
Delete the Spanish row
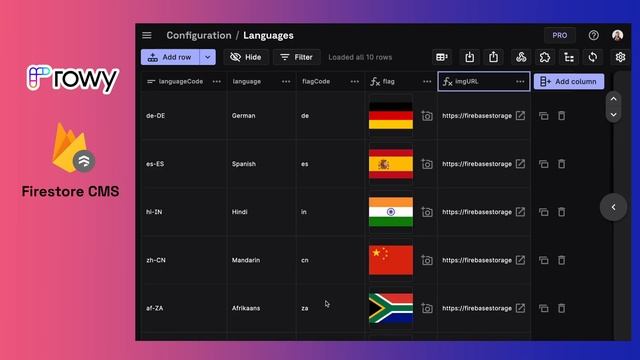[x=562, y=164]
